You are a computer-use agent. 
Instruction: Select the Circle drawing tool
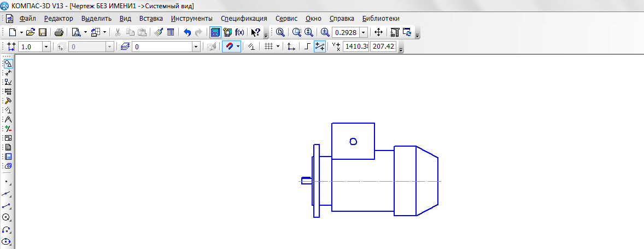7,217
